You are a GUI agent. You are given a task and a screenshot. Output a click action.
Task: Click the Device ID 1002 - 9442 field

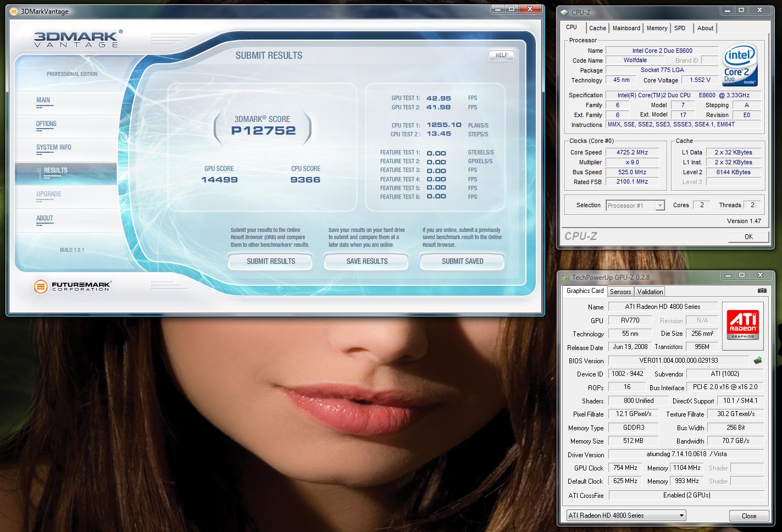coord(627,374)
